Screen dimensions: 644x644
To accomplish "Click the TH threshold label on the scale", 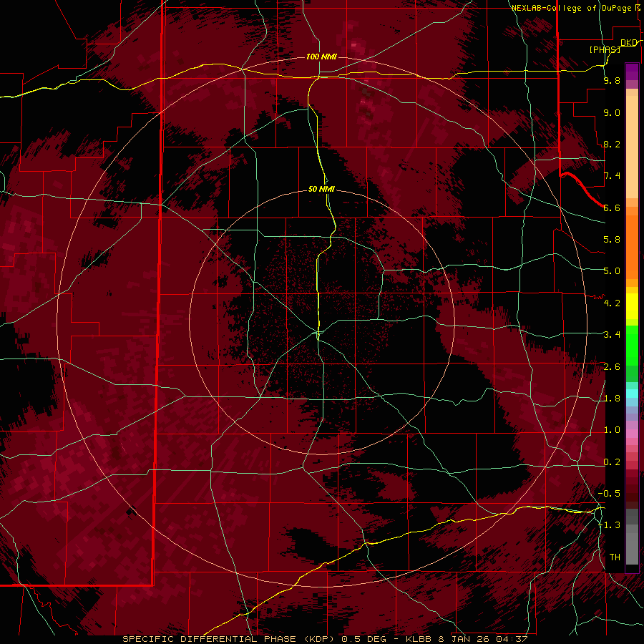I will click(615, 557).
